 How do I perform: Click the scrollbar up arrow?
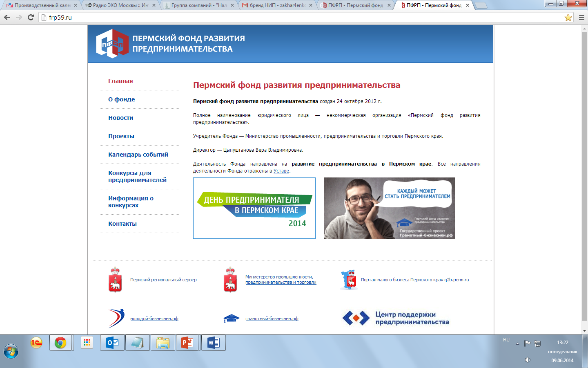click(x=584, y=28)
